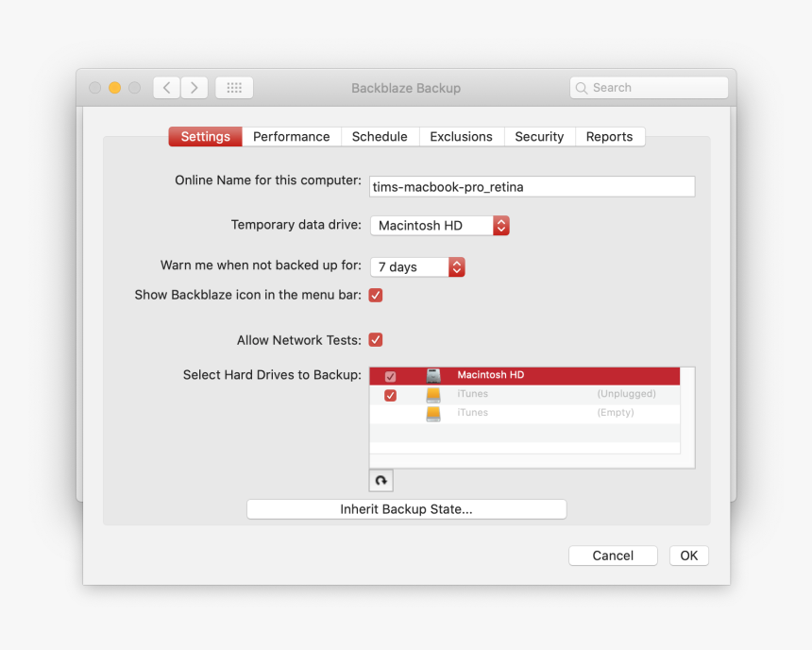Click the yellow minimize window button
The image size is (812, 650).
click(114, 88)
